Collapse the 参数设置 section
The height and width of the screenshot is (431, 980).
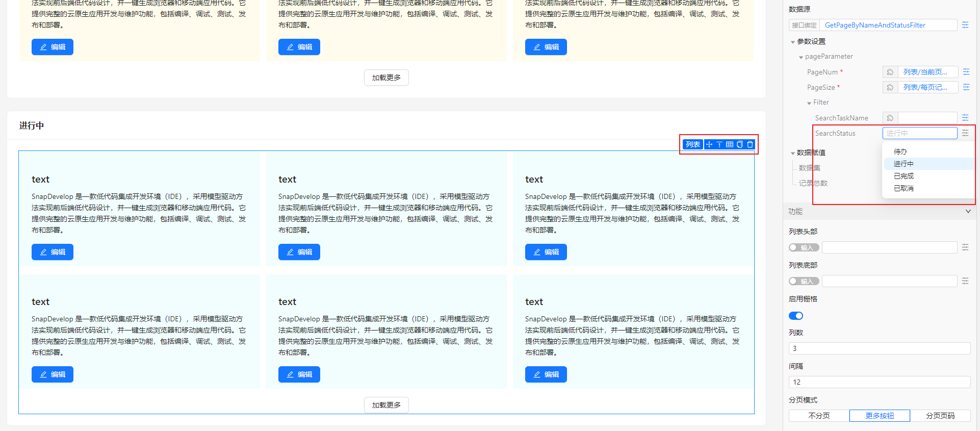tap(793, 42)
